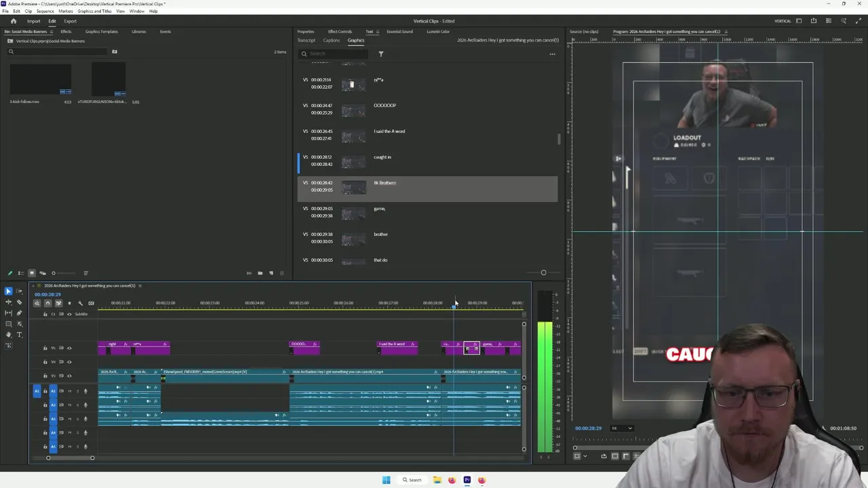
Task: Open the Fit zoom level dropdown
Action: 622,428
